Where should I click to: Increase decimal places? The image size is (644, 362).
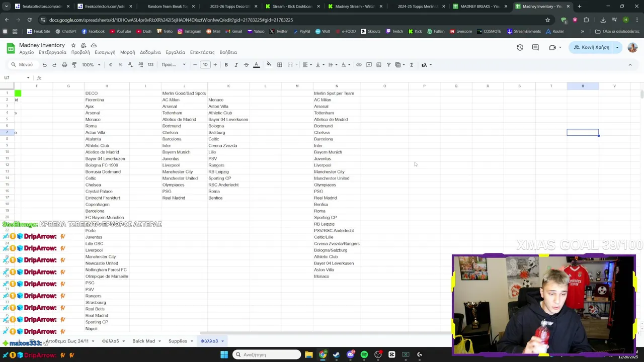pos(140,65)
